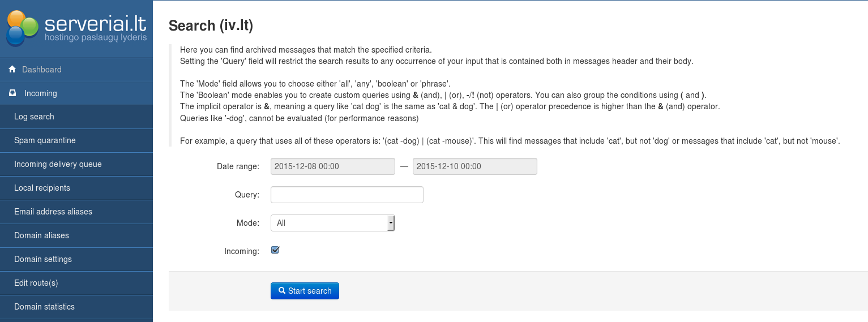Viewport: 868px width, 322px height.
Task: Collapse the Incoming sidebar section
Action: (40, 93)
